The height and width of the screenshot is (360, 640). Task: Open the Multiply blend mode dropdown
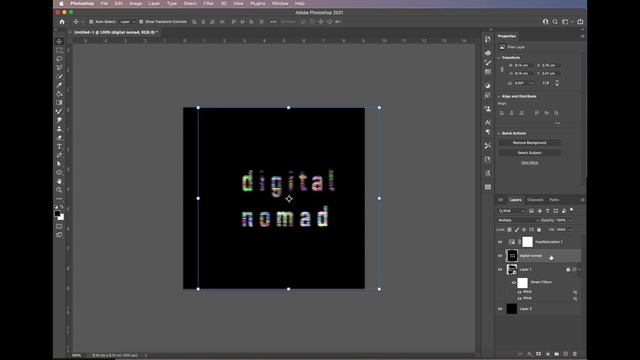(x=518, y=220)
